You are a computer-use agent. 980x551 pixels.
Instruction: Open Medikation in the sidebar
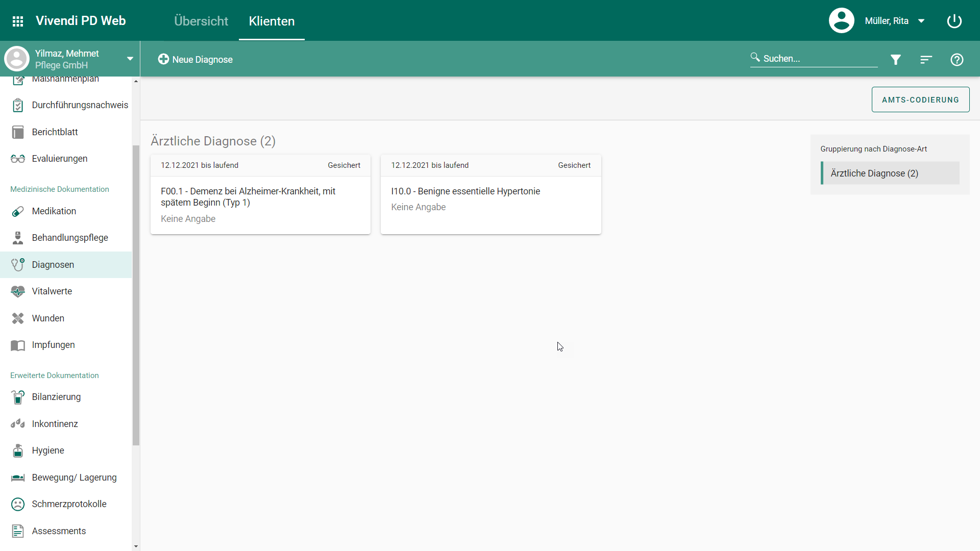tap(54, 211)
